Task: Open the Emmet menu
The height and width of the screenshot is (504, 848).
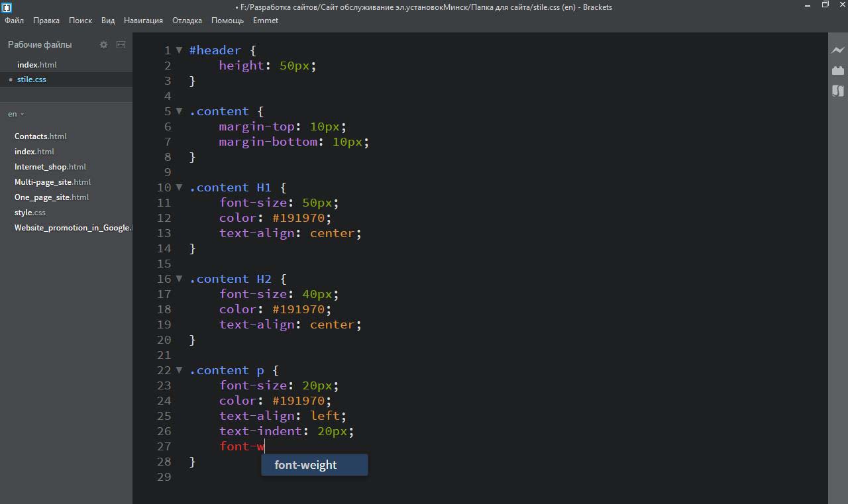Action: point(265,21)
